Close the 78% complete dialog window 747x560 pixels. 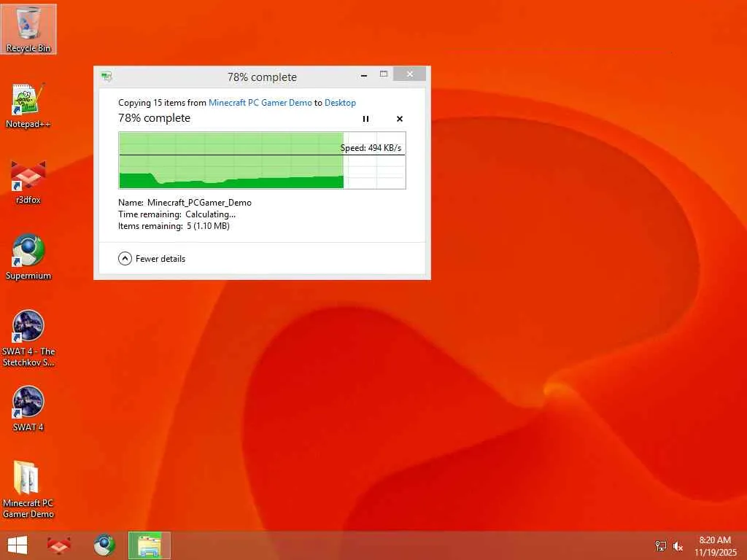[x=410, y=74]
